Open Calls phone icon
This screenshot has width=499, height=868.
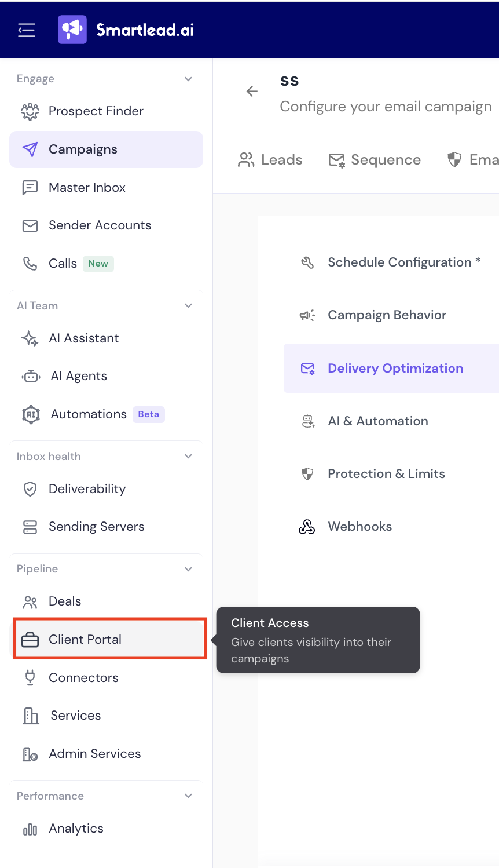(x=30, y=264)
